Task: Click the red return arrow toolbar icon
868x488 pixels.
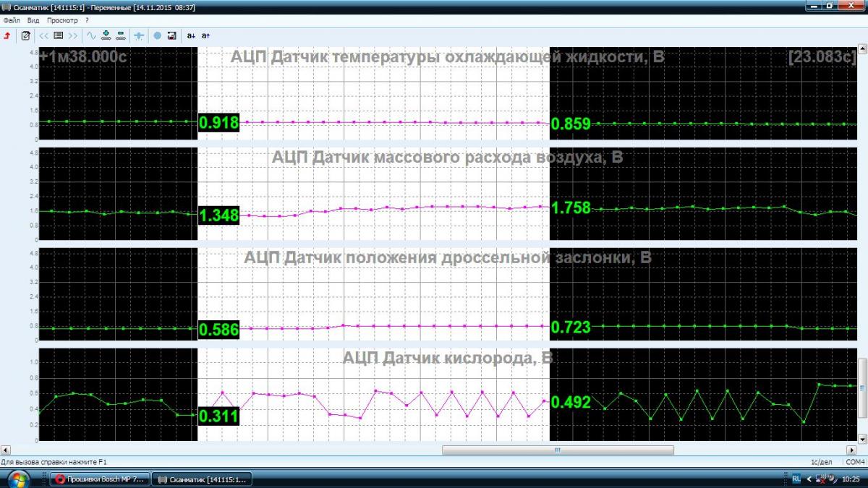Action: point(7,35)
